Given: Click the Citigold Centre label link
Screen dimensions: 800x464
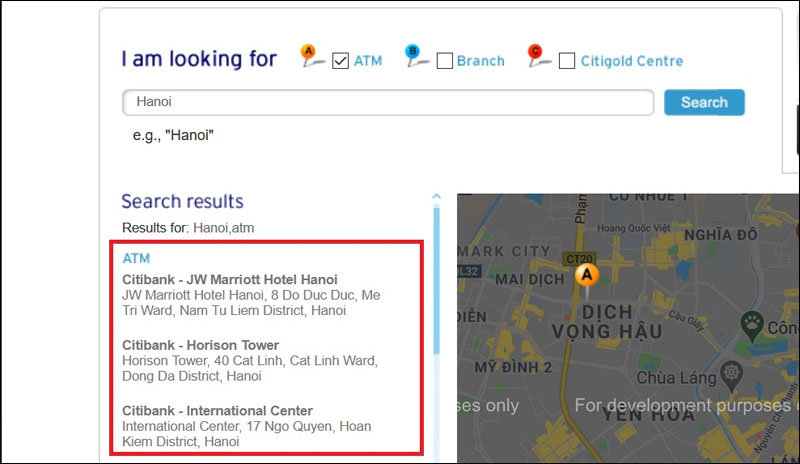Looking at the screenshot, I should click(x=634, y=61).
